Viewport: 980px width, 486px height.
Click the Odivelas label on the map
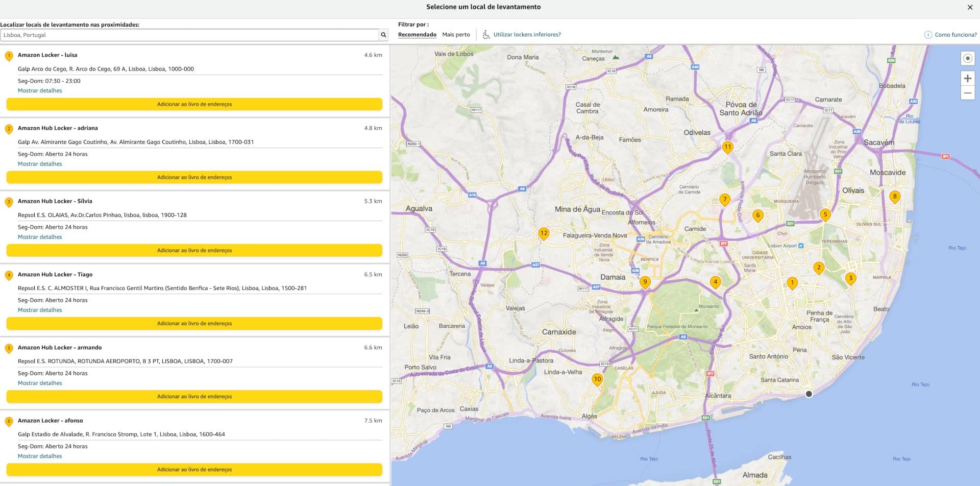pyautogui.click(x=697, y=133)
